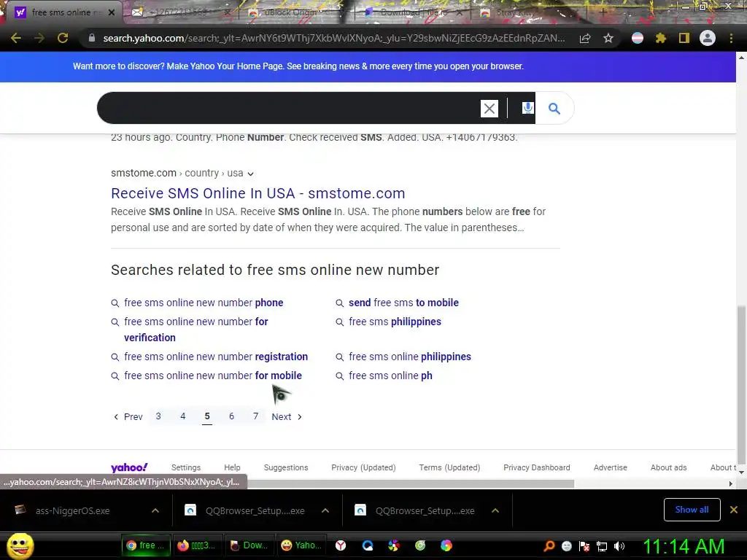747x560 pixels.
Task: Go to results page 7
Action: [x=256, y=416]
